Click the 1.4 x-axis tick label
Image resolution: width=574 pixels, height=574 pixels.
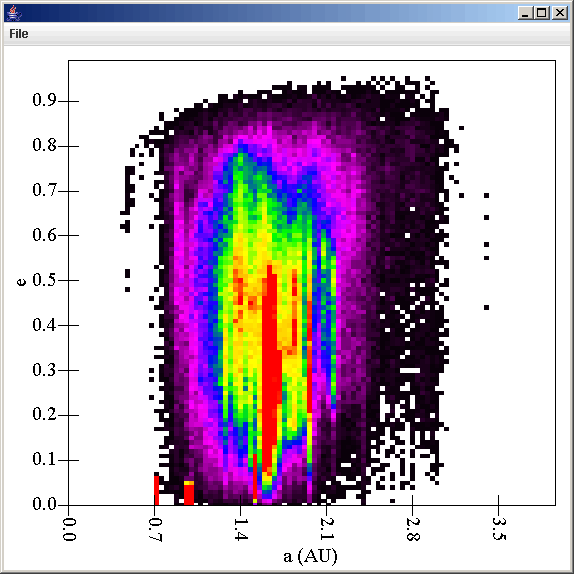point(241,529)
